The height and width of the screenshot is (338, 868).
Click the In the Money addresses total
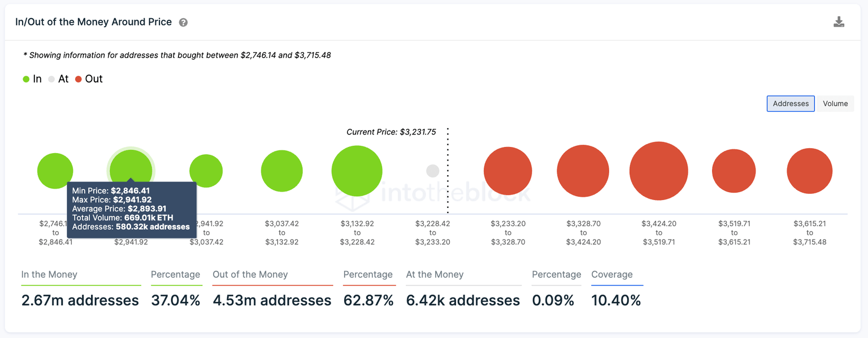coord(80,300)
